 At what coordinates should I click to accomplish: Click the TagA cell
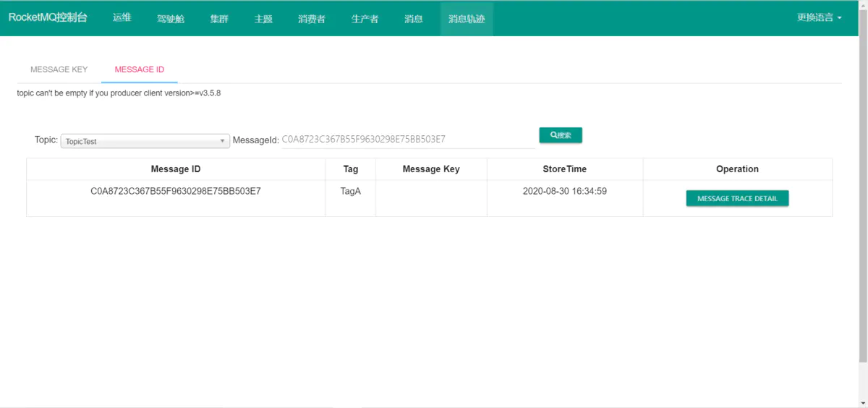(351, 192)
